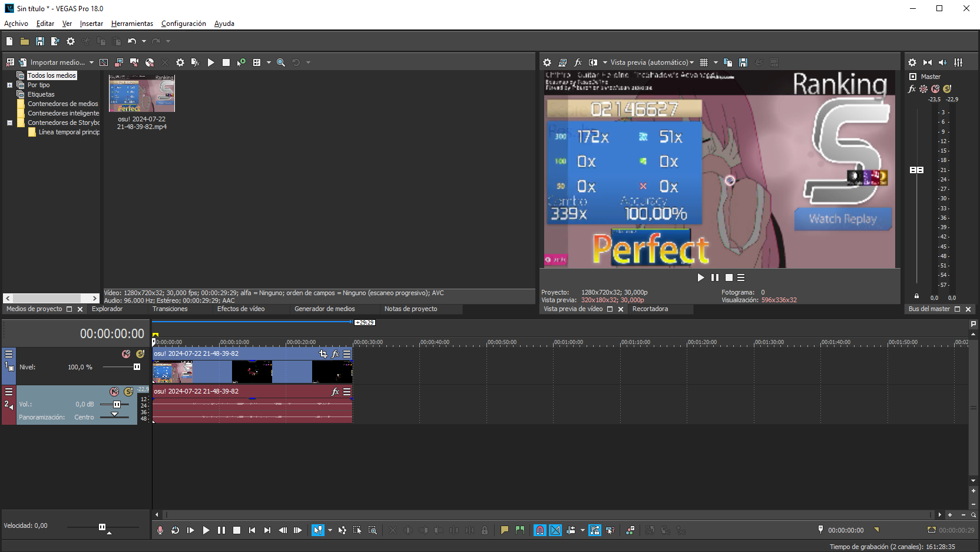The width and height of the screenshot is (980, 552).
Task: Solo the video track 1
Action: pyautogui.click(x=140, y=354)
